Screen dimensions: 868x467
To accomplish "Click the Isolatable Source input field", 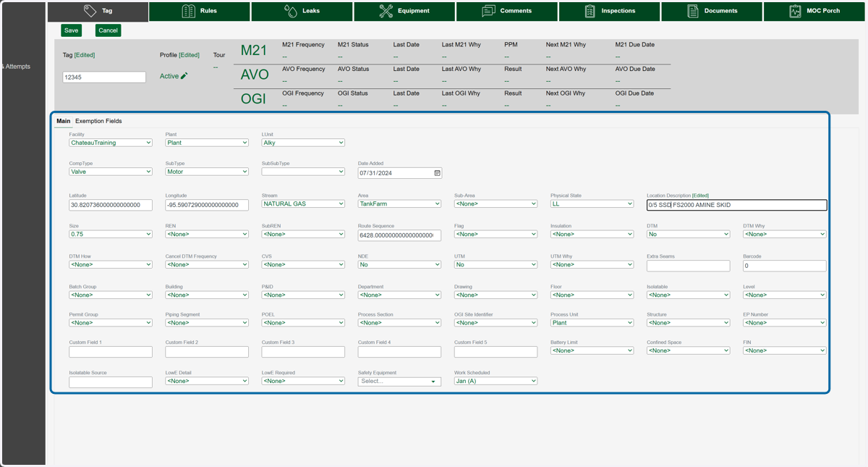I will coord(111,382).
